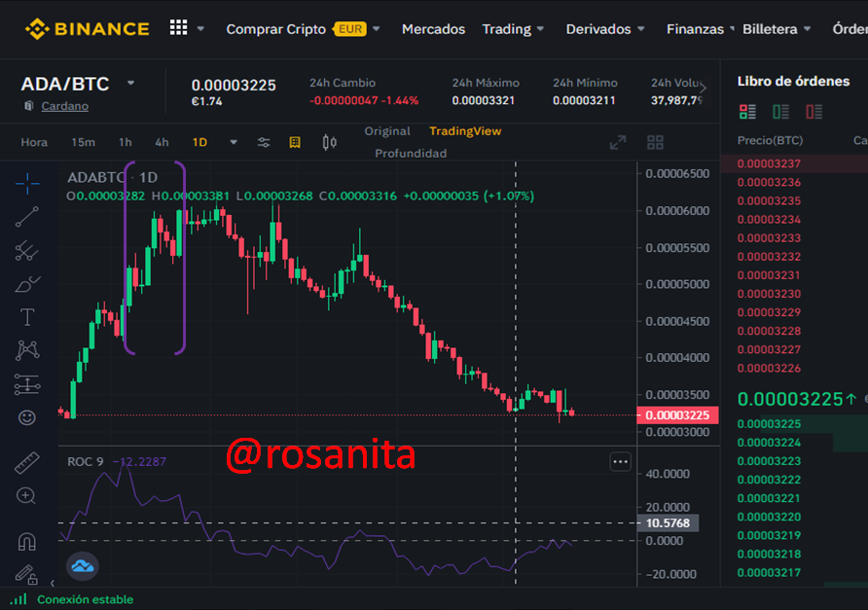
Task: Click the ADABTC 1D chart title
Action: coord(112,177)
